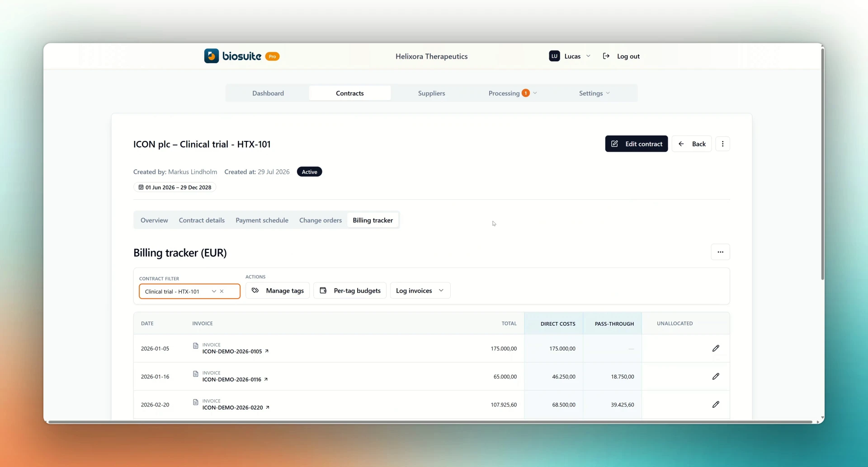Open the Contract details sub-tab
This screenshot has height=467, width=868.
202,220
